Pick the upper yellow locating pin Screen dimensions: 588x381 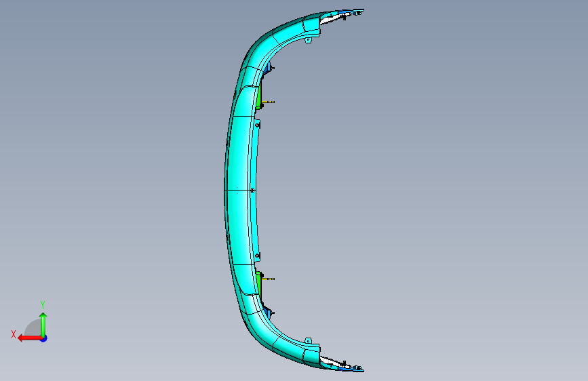(268, 102)
